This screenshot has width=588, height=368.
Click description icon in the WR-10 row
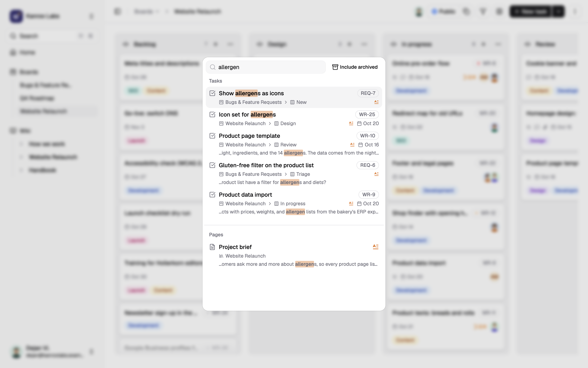(x=352, y=145)
